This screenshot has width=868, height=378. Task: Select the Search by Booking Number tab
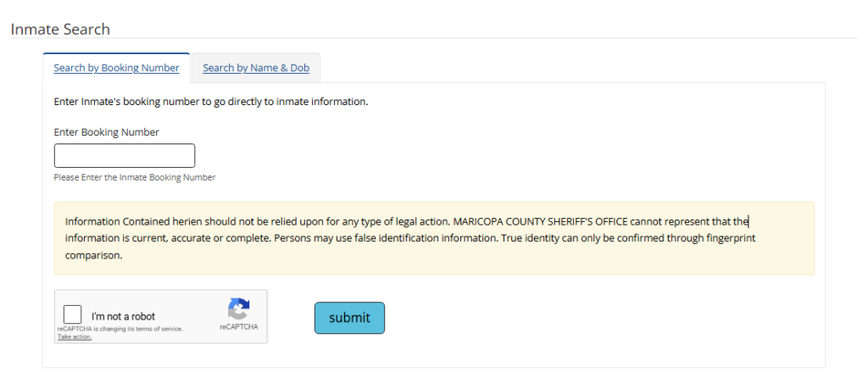[x=116, y=68]
